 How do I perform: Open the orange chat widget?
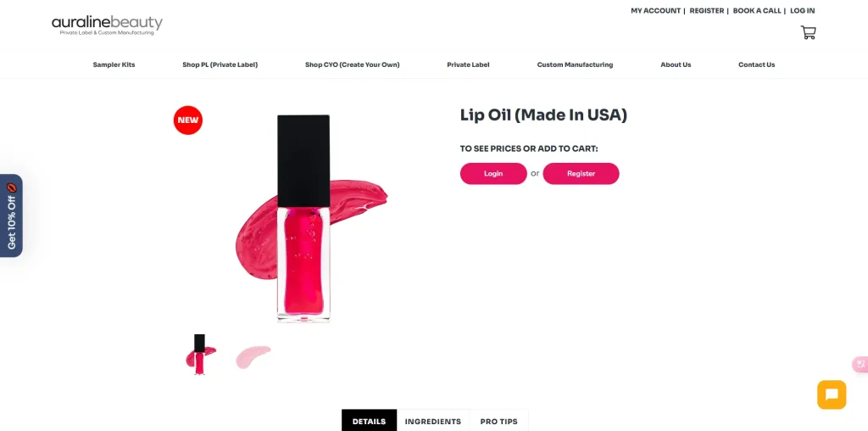(832, 395)
